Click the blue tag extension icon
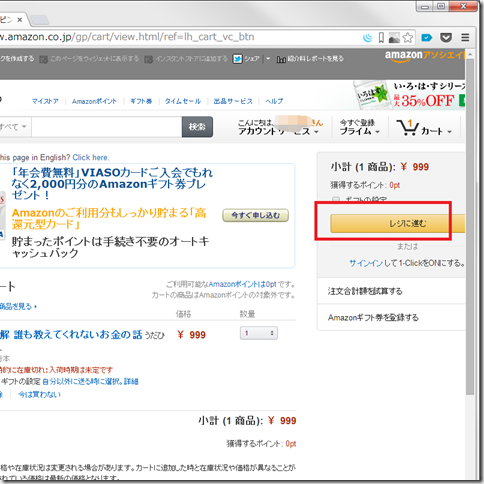The image size is (484, 484). 427,38
